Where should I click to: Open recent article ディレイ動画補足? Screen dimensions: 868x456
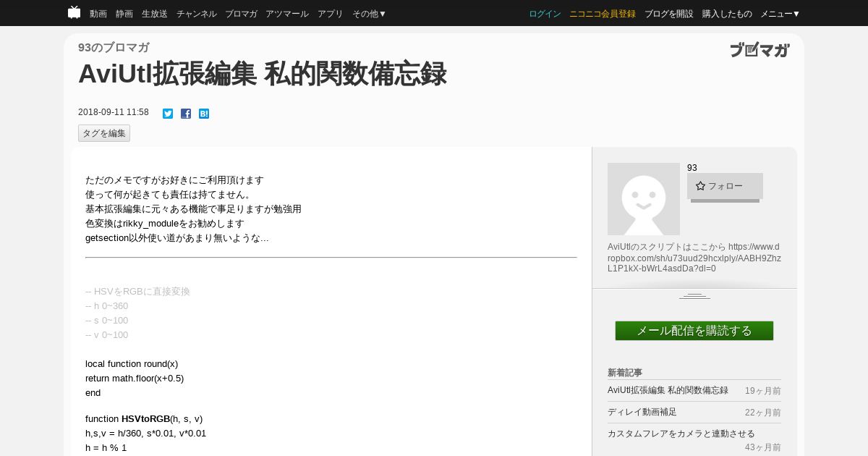pyautogui.click(x=642, y=412)
